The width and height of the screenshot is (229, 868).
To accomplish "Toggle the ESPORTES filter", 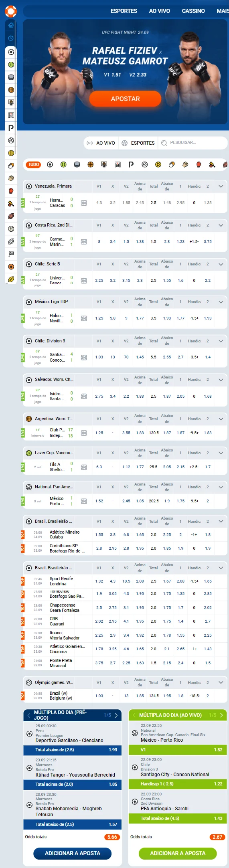I will tap(138, 143).
